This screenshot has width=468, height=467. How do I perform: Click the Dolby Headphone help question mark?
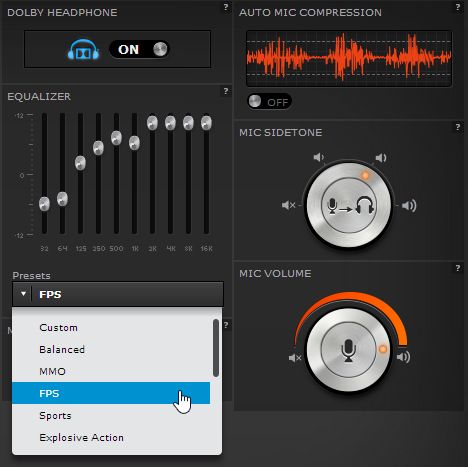coord(226,7)
